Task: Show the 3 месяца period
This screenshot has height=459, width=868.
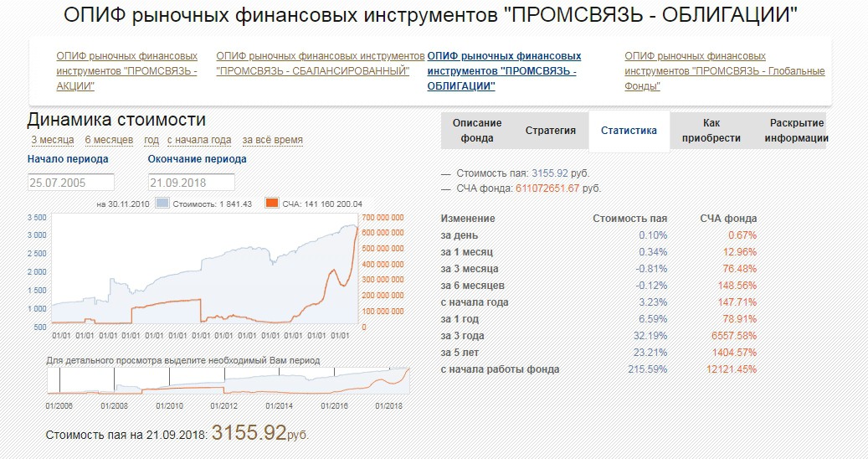Action: click(51, 140)
